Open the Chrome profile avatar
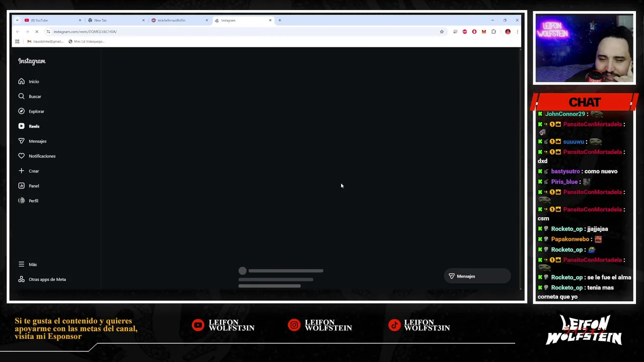 508,32
